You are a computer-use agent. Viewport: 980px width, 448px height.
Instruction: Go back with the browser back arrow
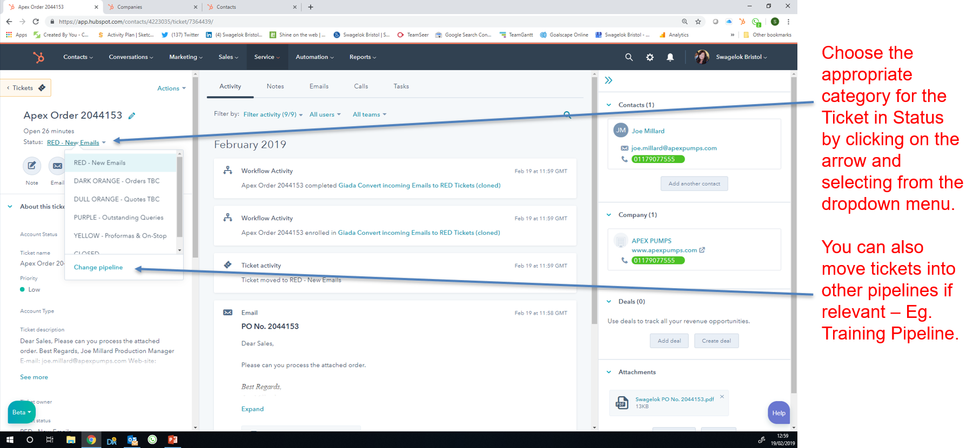click(x=9, y=22)
